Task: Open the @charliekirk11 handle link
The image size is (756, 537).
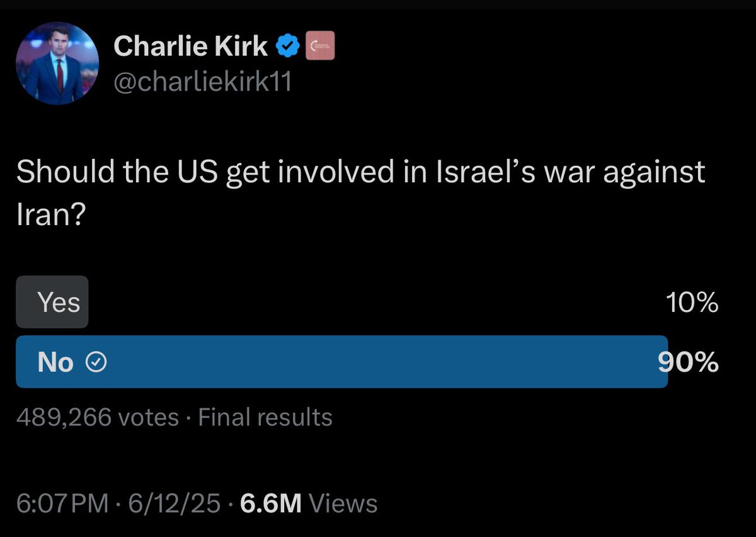Action: (202, 81)
